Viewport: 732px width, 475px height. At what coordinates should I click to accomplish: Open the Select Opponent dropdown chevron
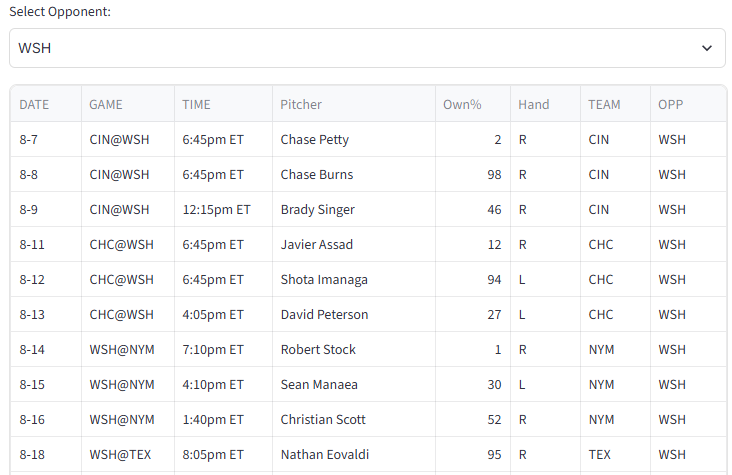point(707,48)
